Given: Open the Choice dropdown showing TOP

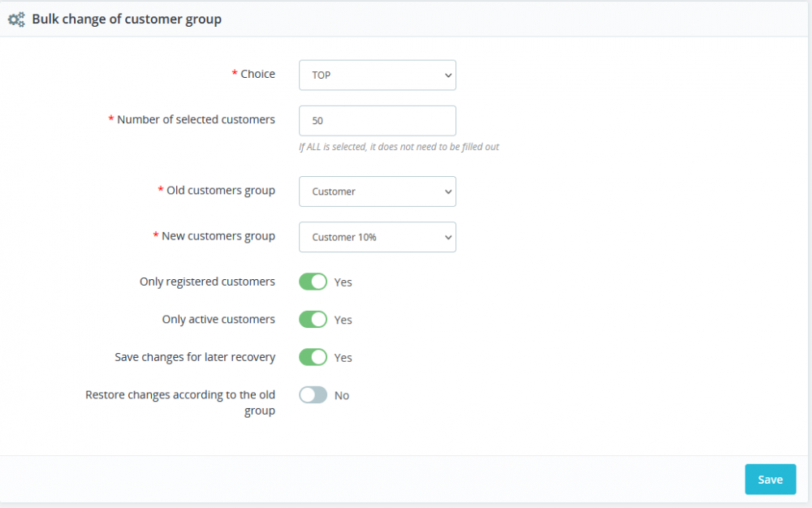Looking at the screenshot, I should point(378,75).
